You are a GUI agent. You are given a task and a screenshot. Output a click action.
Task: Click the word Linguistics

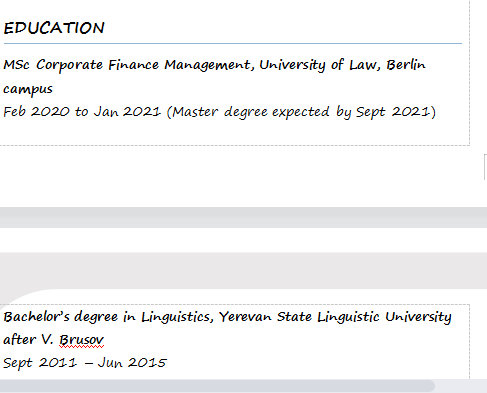[177, 317]
